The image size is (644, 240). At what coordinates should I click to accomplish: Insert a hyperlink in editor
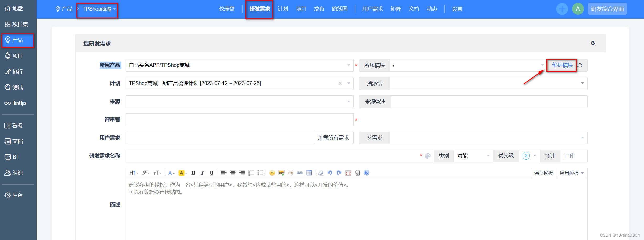[x=300, y=173]
